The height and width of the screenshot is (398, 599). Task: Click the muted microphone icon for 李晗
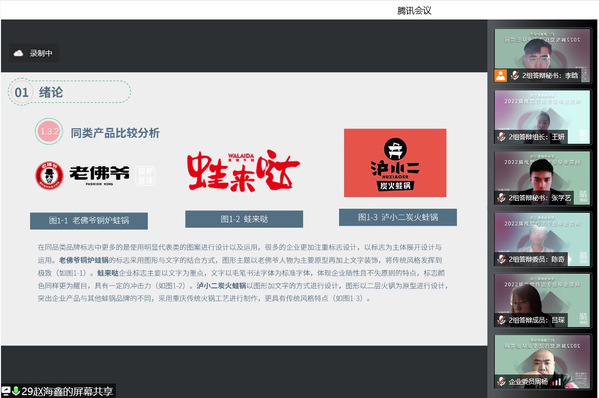pyautogui.click(x=515, y=75)
